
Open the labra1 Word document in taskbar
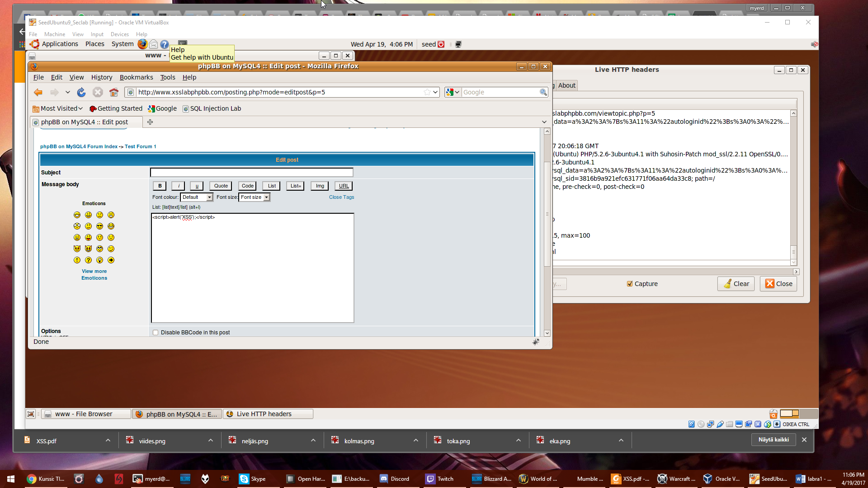[x=814, y=479]
